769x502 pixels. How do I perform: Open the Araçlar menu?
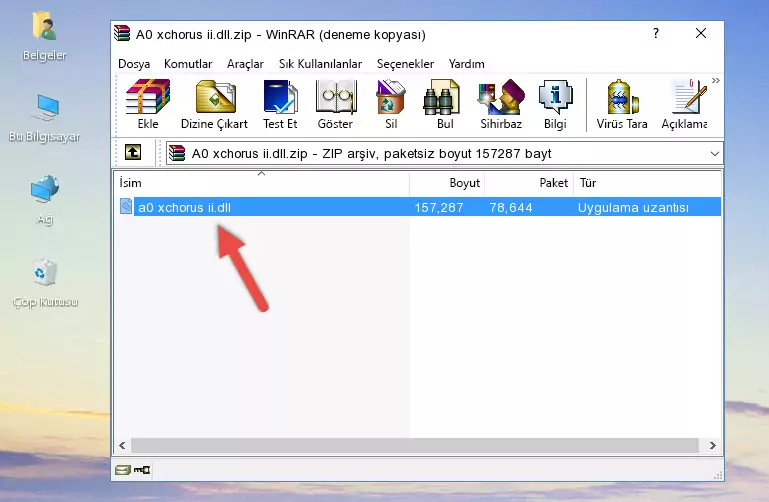tap(245, 64)
